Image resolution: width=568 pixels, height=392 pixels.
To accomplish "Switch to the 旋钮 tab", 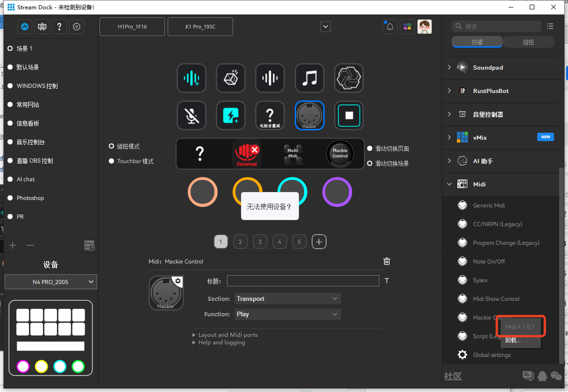I will pos(528,42).
